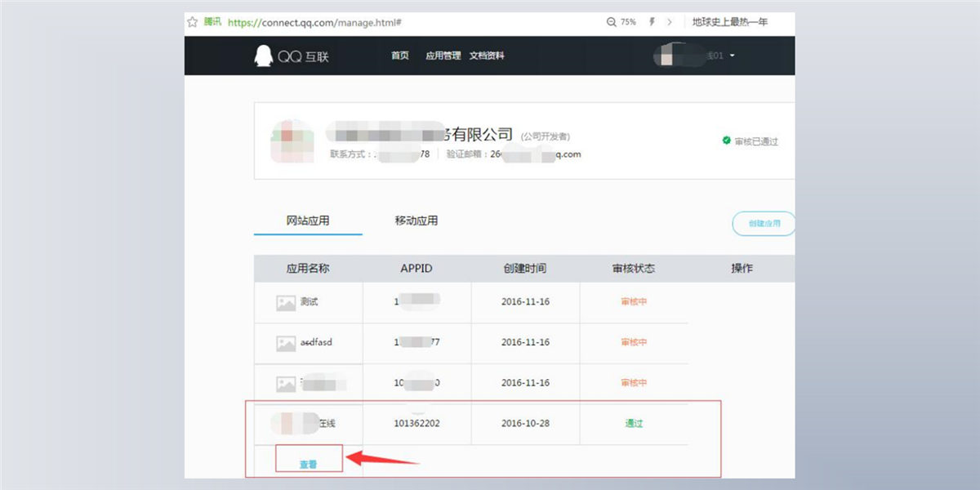Image resolution: width=980 pixels, height=490 pixels.
Task: Click the lightning bolt speed-mode icon
Action: [652, 23]
